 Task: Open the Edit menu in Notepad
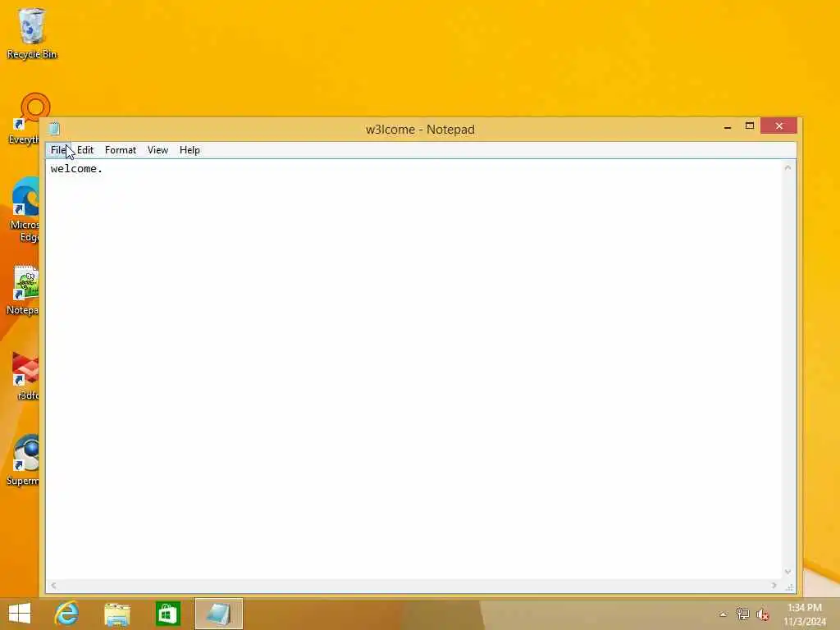click(85, 150)
